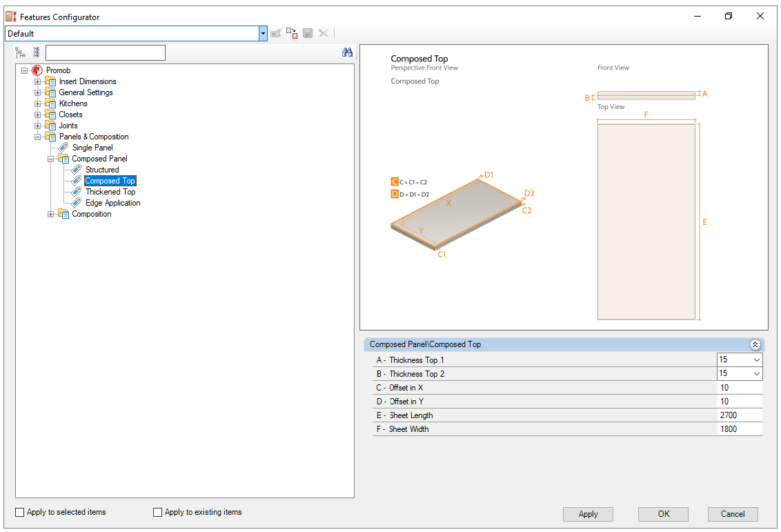Click the save configuration floppy icon

click(x=308, y=33)
